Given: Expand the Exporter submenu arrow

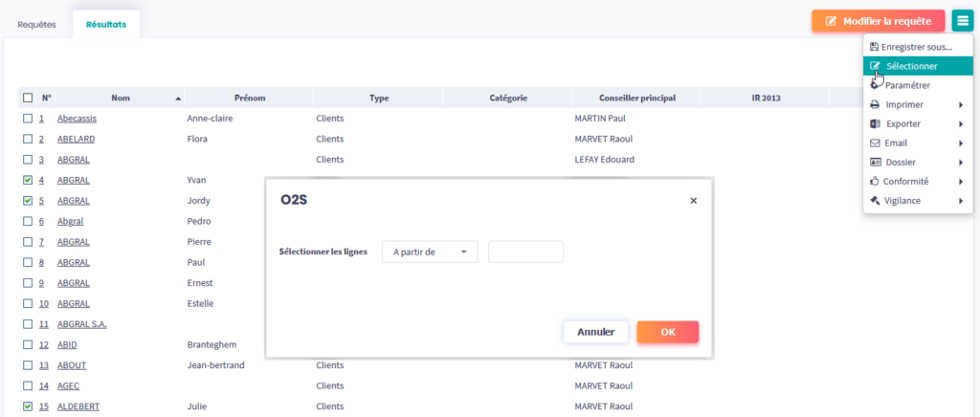Looking at the screenshot, I should coord(960,123).
